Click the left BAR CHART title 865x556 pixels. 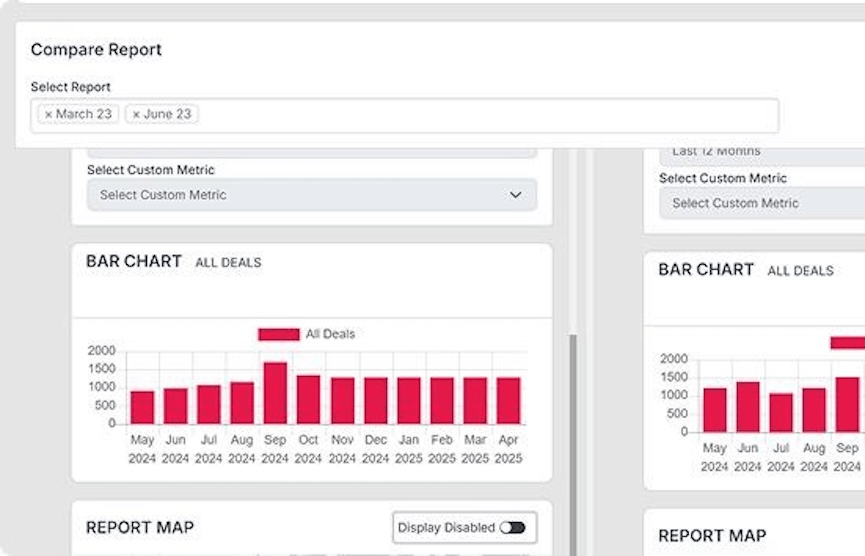coord(134,261)
